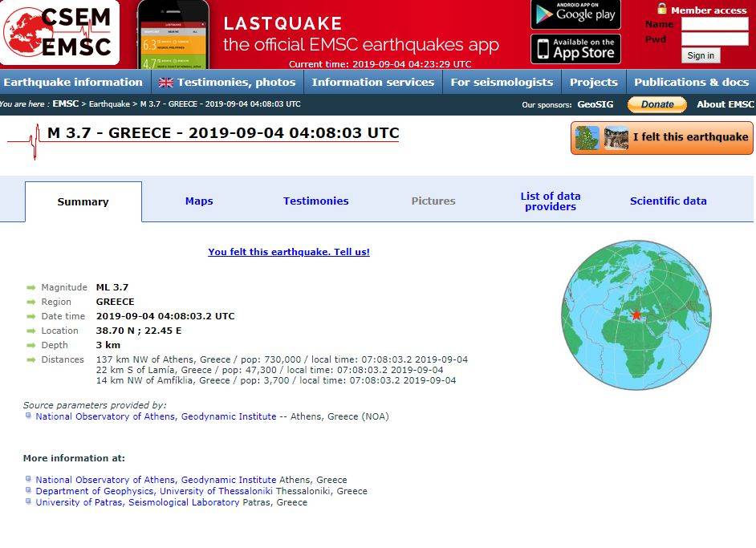Open the For seismologists menu
The height and width of the screenshot is (548, 756).
(502, 82)
